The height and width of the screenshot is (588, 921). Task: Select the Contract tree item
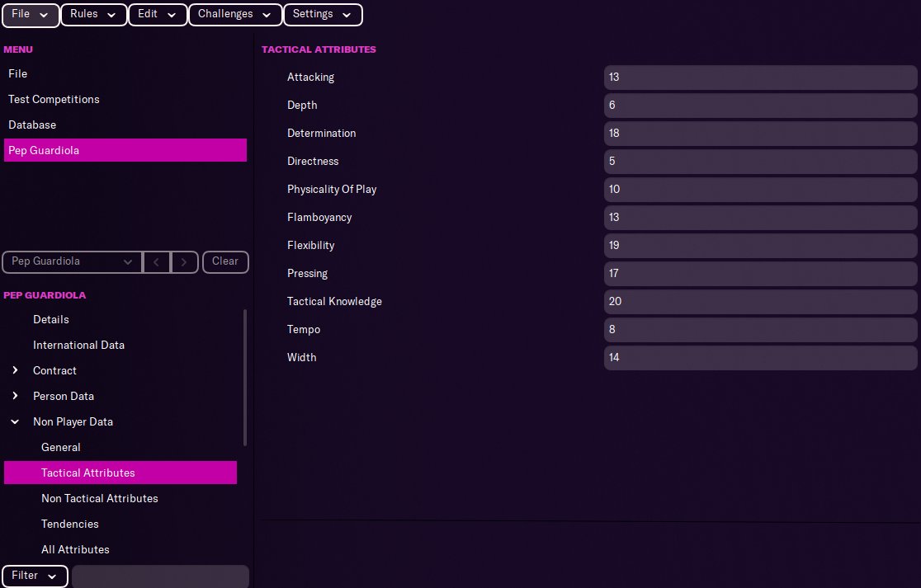pos(54,371)
